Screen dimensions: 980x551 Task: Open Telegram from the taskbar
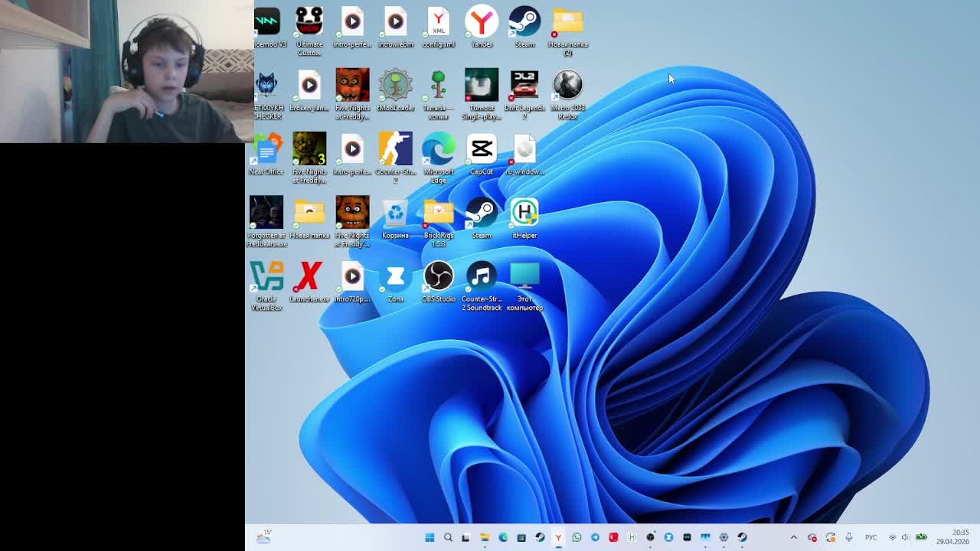point(595,537)
